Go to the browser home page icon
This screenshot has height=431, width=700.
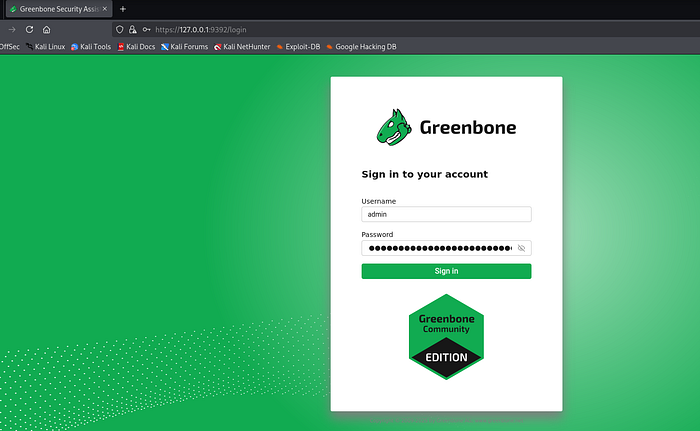coord(46,29)
